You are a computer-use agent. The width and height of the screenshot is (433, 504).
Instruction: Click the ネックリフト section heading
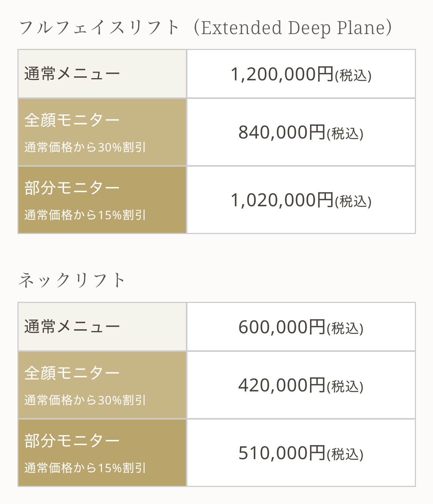coord(72,280)
